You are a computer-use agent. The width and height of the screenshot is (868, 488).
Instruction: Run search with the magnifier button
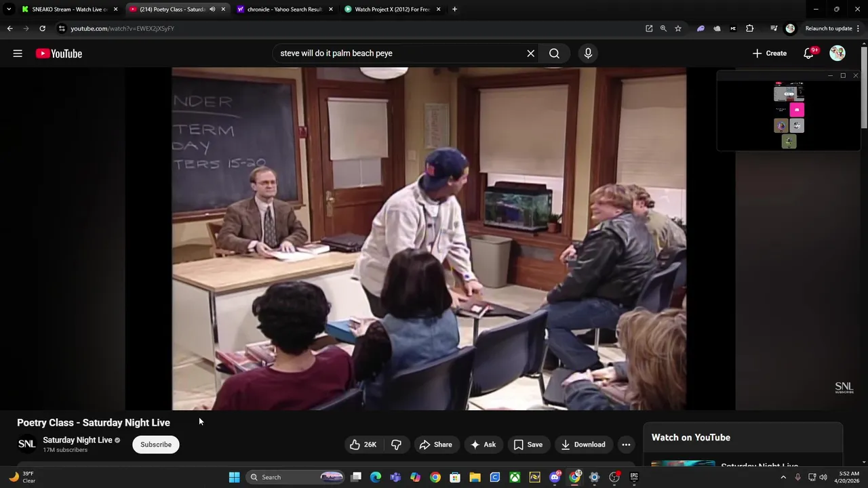[555, 54]
